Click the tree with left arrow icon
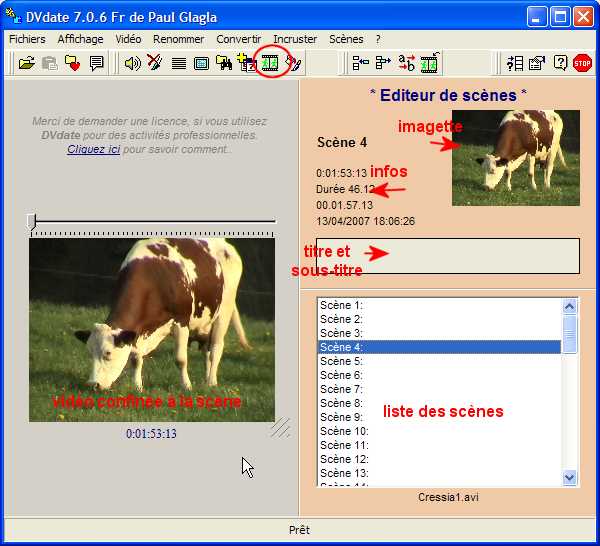This screenshot has width=600, height=546. pos(360,63)
